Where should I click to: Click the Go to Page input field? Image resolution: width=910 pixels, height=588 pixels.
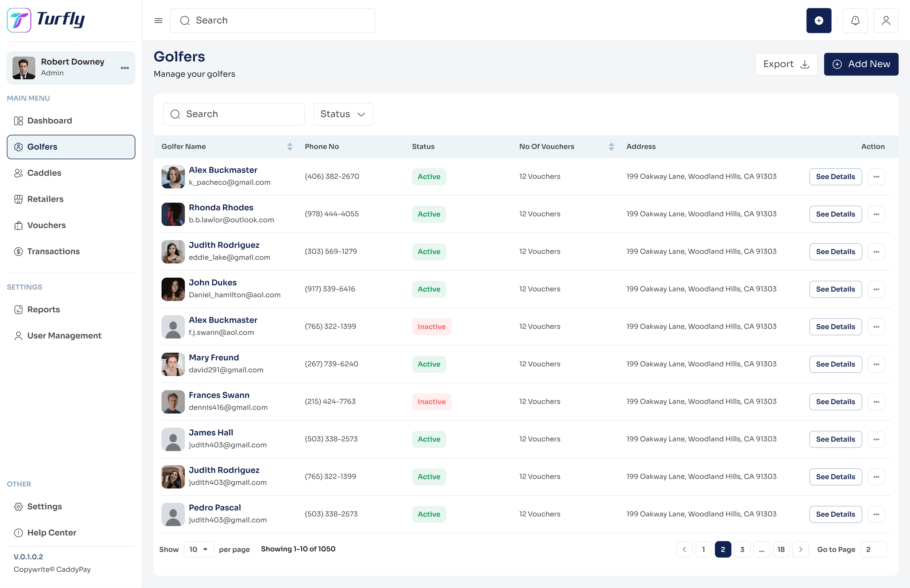click(x=873, y=549)
